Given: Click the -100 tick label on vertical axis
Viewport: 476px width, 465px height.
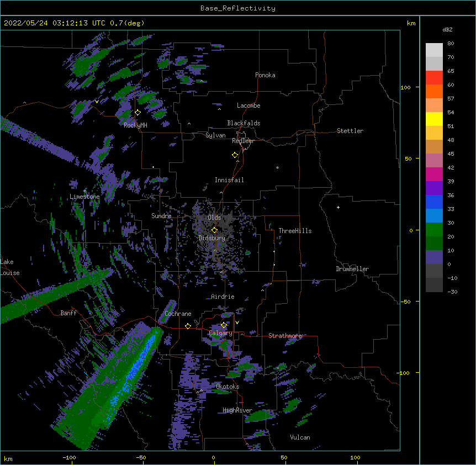Looking at the screenshot, I should point(404,373).
